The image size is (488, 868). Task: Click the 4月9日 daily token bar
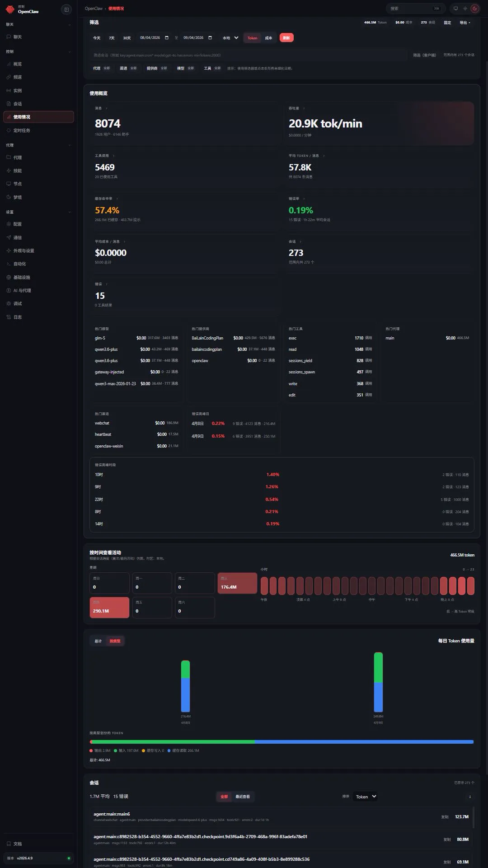378,682
